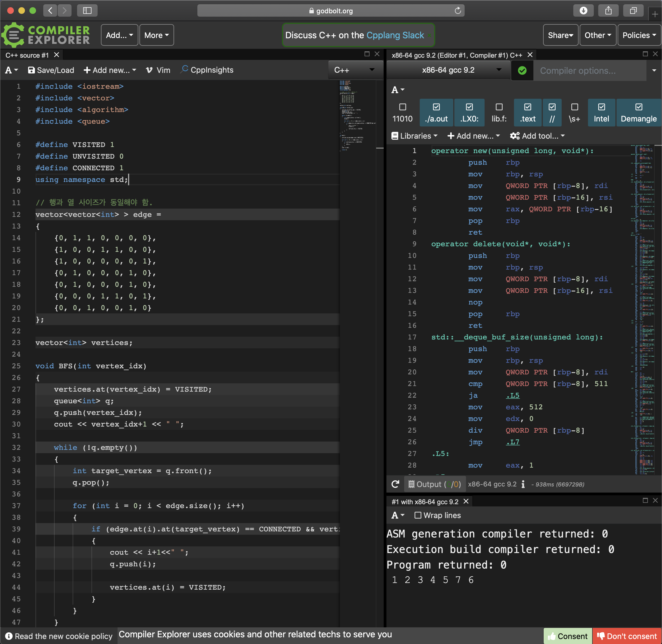Toggle the 11010 binary output checkbox
The width and height of the screenshot is (662, 644).
[x=402, y=107]
